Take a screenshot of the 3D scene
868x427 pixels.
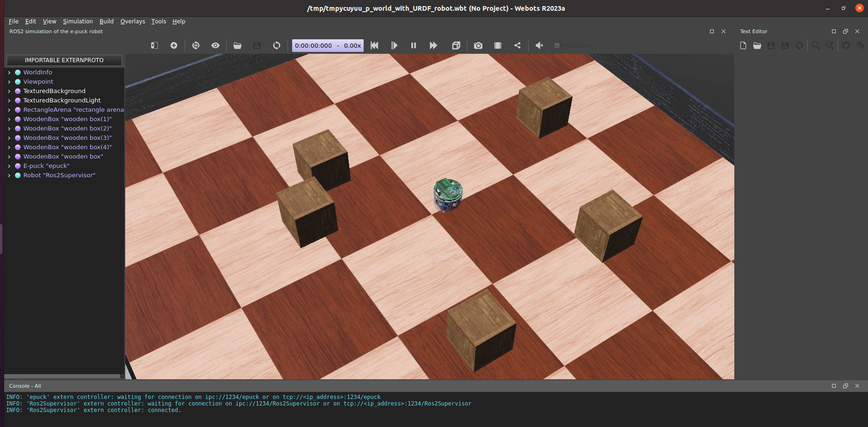point(478,45)
